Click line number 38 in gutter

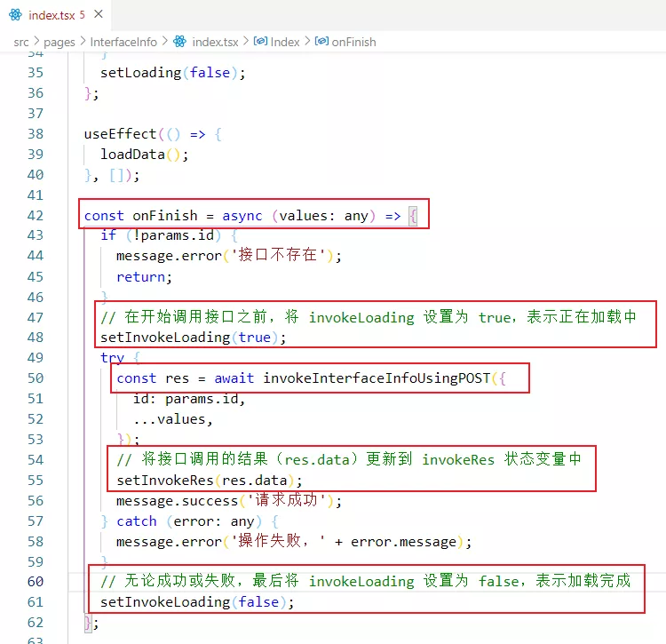[36, 134]
